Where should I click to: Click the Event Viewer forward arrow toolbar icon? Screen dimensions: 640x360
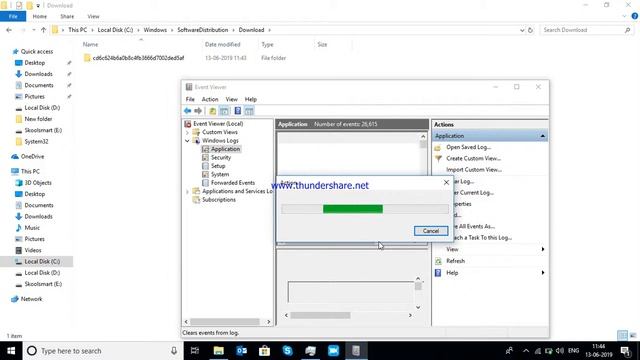pyautogui.click(x=198, y=111)
